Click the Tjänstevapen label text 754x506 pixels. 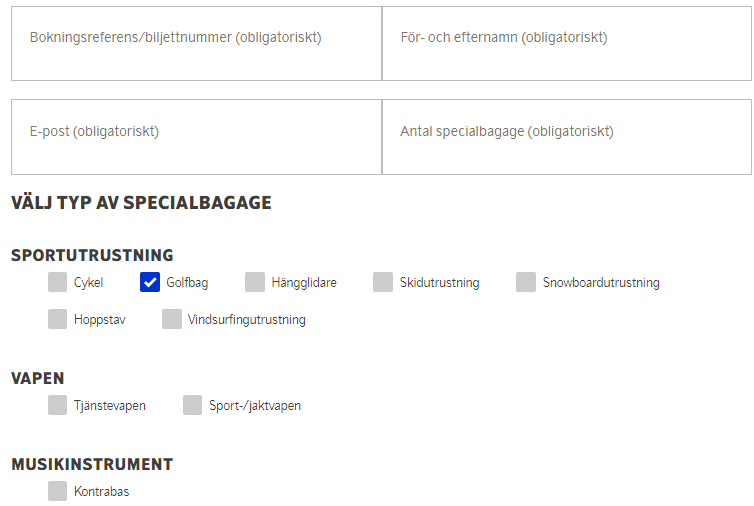[x=110, y=406]
